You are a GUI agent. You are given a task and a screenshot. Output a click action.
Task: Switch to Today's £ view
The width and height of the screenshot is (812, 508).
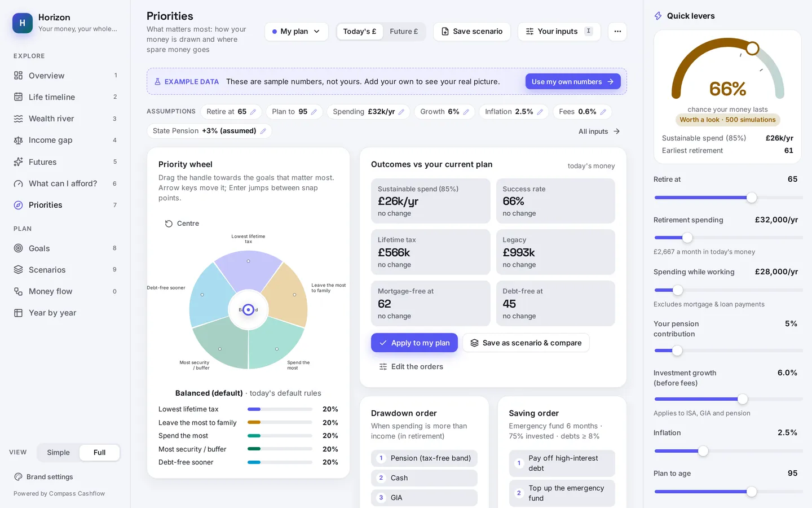click(360, 32)
